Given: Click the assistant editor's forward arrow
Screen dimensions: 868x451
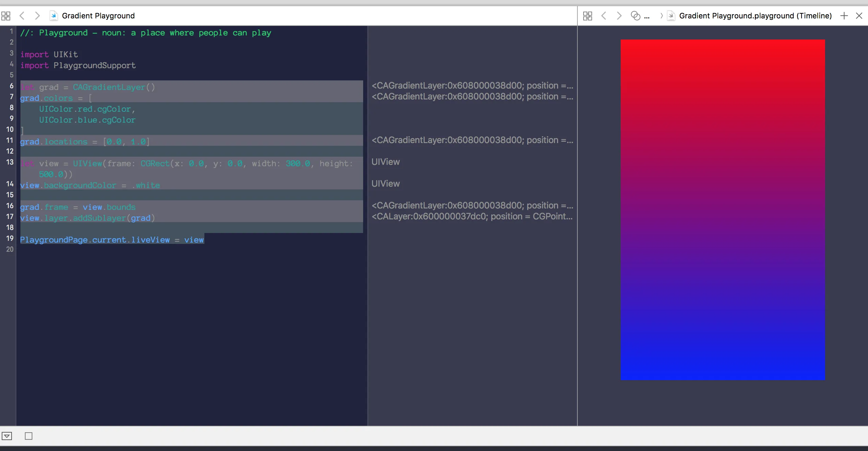Looking at the screenshot, I should point(619,16).
